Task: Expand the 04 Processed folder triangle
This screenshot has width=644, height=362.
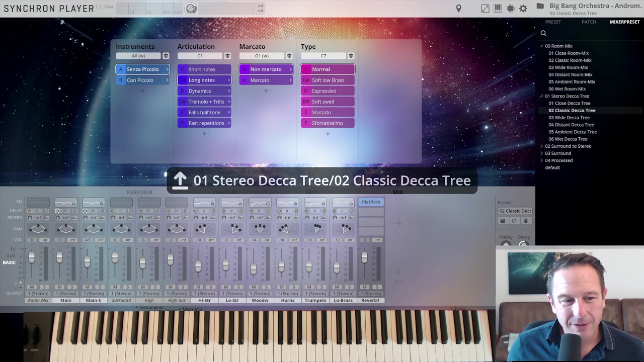Action: pos(541,160)
